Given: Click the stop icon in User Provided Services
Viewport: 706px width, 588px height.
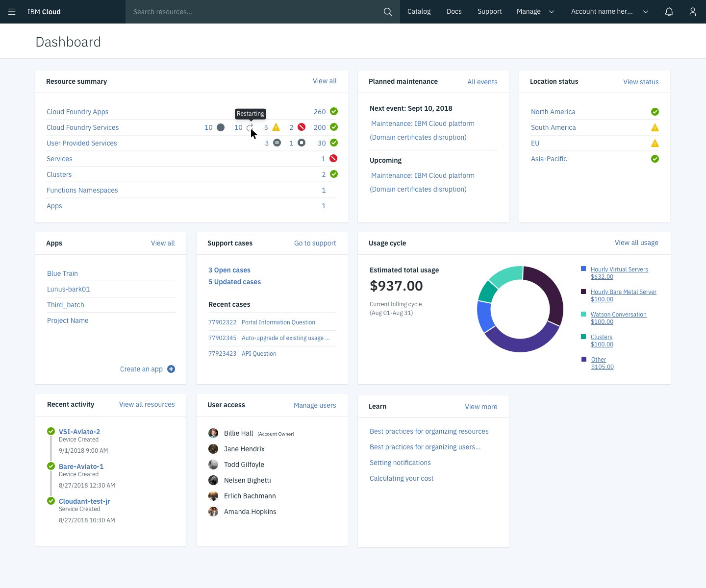Looking at the screenshot, I should pos(302,143).
